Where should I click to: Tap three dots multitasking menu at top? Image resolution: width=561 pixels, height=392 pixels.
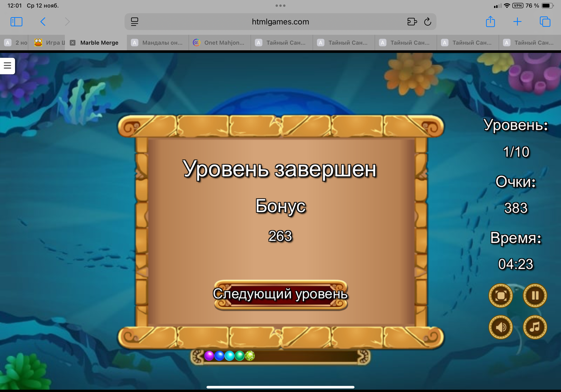coord(280,6)
